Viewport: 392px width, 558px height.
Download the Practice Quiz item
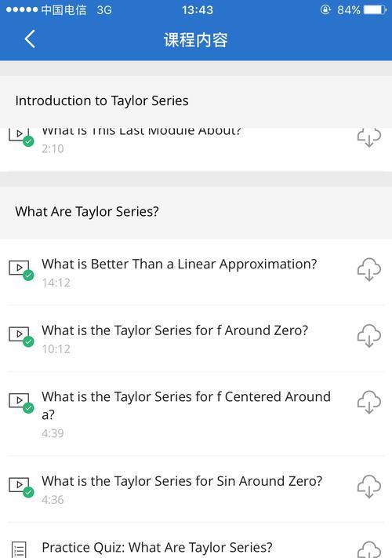369,550
